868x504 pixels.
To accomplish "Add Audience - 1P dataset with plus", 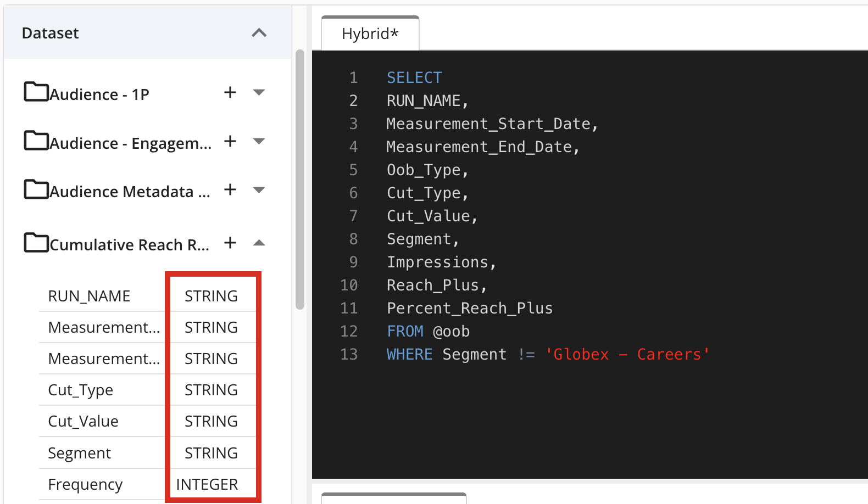I will tap(230, 93).
